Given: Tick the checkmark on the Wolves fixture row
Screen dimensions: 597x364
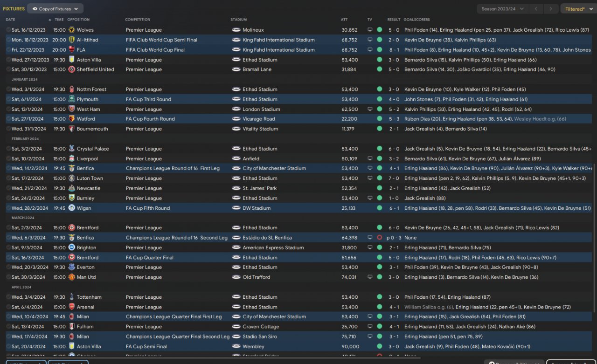Looking at the screenshot, I should coord(8,30).
